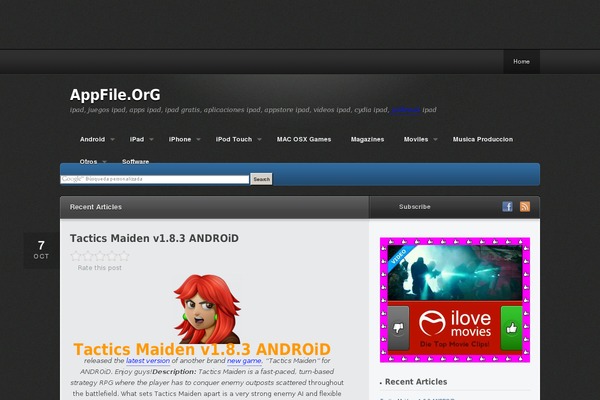
Task: Open the Home menu item
Action: [521, 62]
